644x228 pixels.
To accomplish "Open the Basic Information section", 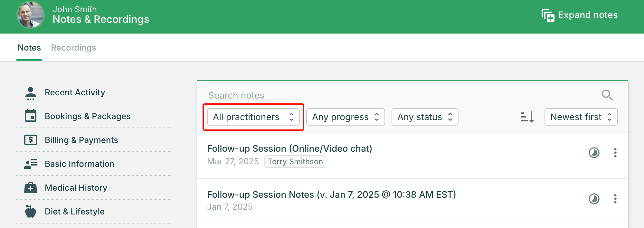I will tap(80, 164).
